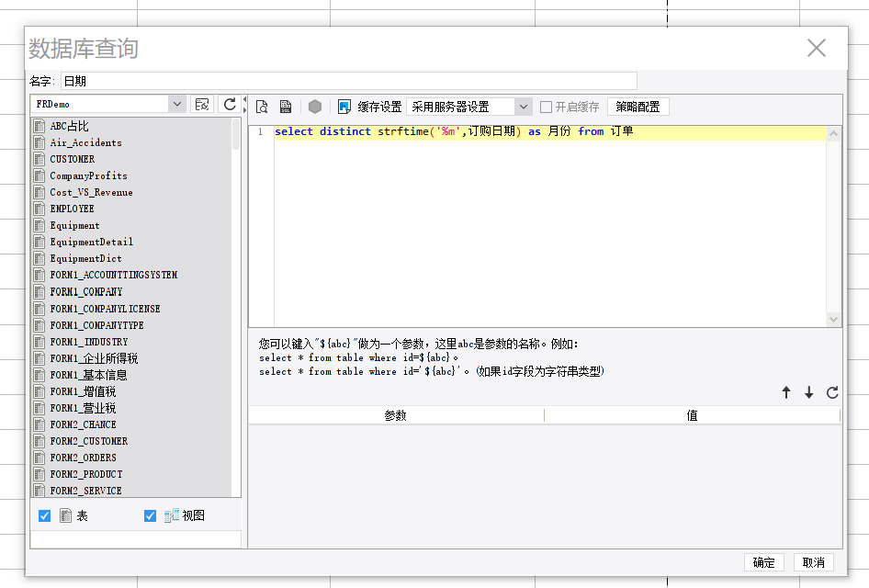Click the icon beside CUSTOMER table
The width and height of the screenshot is (869, 588).
point(39,159)
